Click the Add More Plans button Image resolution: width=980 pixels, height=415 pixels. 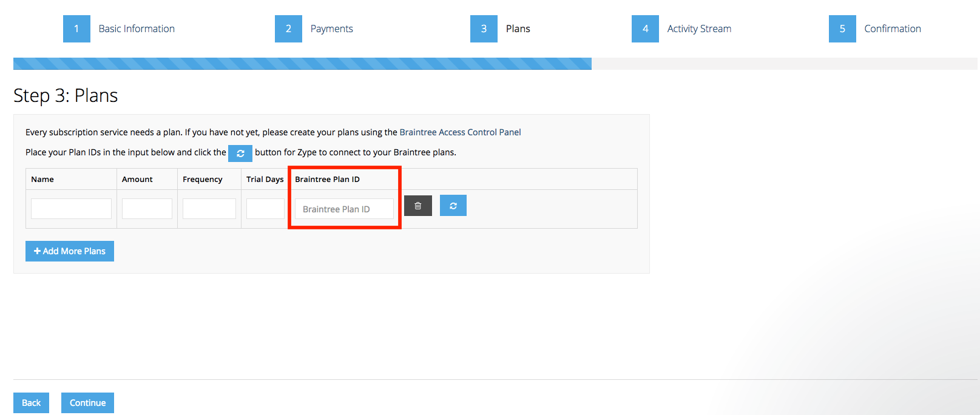(x=70, y=251)
